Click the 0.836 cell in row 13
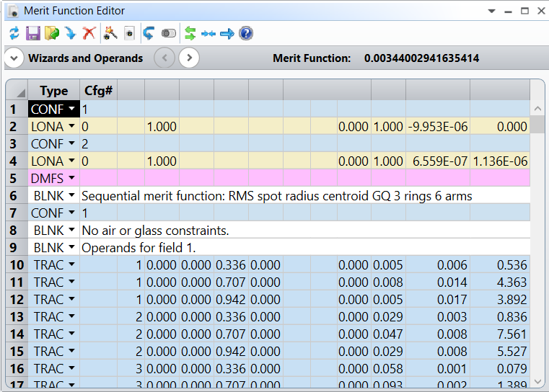 point(500,317)
